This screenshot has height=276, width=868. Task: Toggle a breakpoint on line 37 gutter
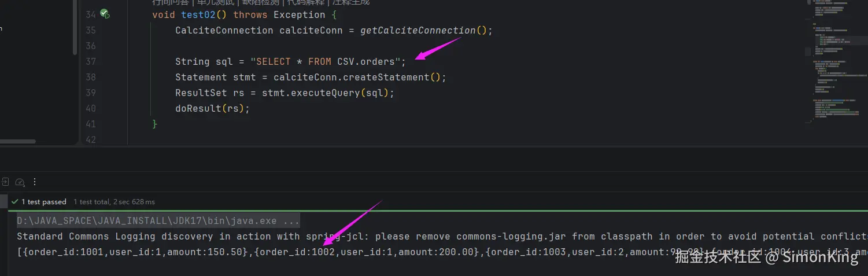pyautogui.click(x=90, y=61)
